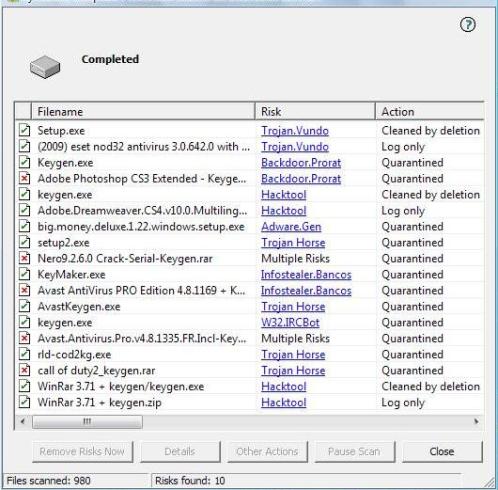Open Hacktool link for Adobe.Dreamweaver.CS4 row
The image size is (498, 490).
click(x=284, y=211)
